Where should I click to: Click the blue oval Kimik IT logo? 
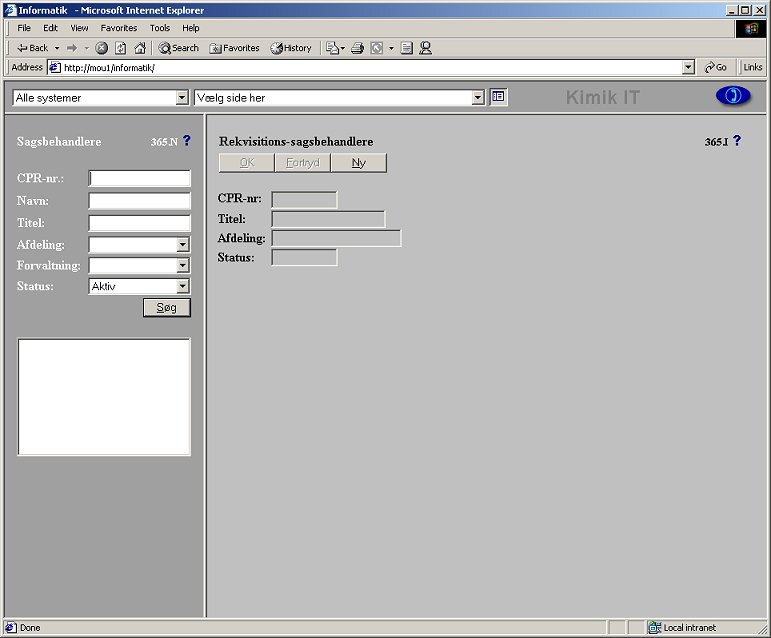[x=733, y=95]
